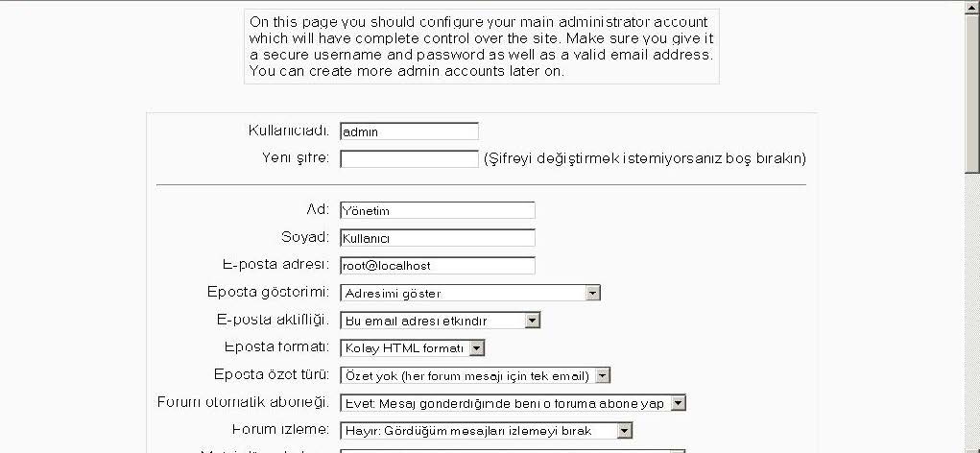Click the scrollbar track below the thumb
980x453 pixels.
(x=972, y=313)
